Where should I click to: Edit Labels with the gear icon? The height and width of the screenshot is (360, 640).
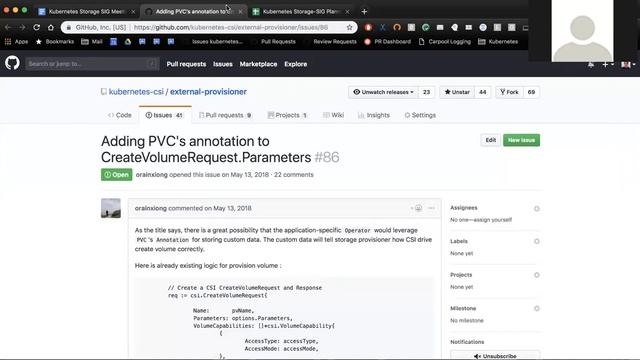point(537,241)
